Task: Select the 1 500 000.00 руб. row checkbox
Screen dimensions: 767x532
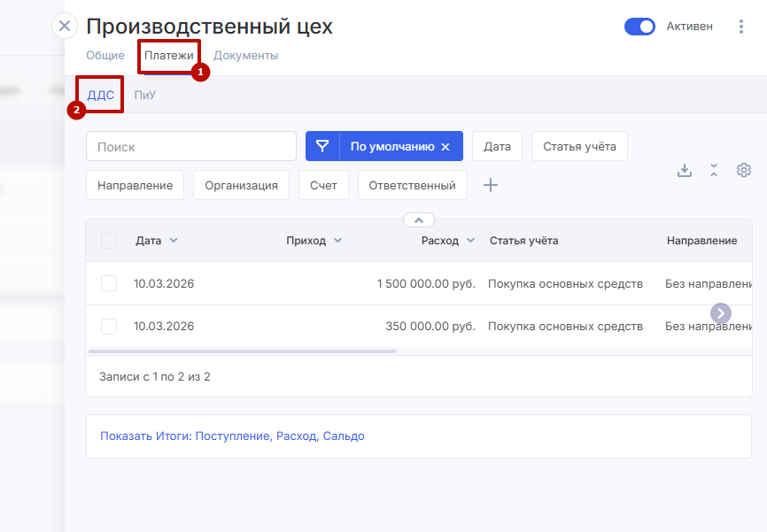Action: [x=109, y=283]
